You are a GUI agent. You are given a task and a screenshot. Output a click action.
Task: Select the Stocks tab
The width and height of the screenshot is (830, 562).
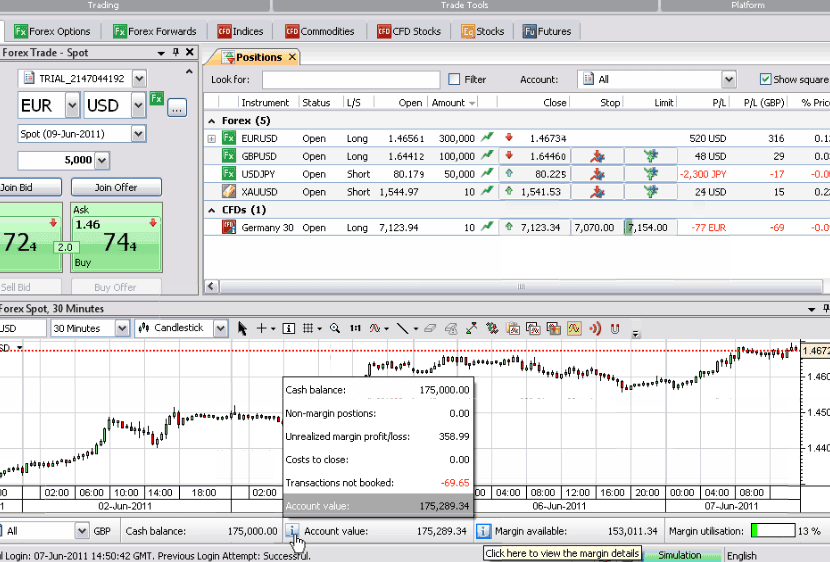pyautogui.click(x=482, y=31)
